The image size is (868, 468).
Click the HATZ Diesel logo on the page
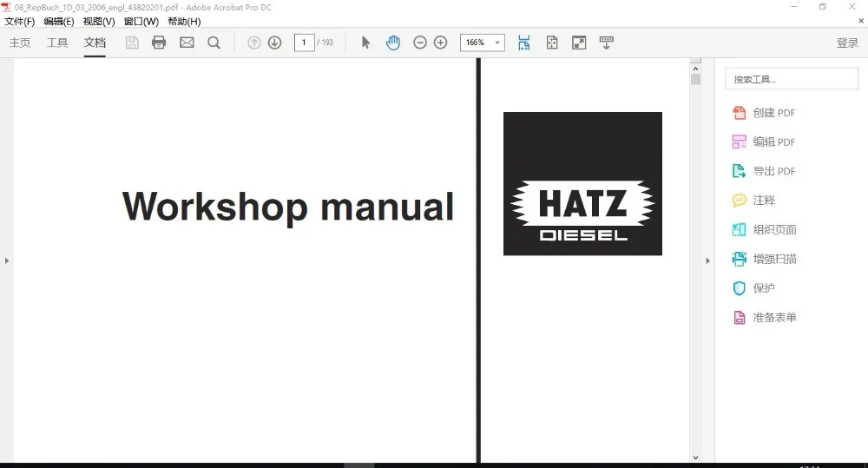(582, 184)
